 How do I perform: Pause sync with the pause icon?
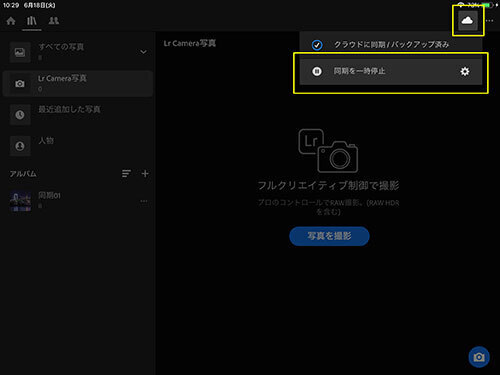coord(317,71)
